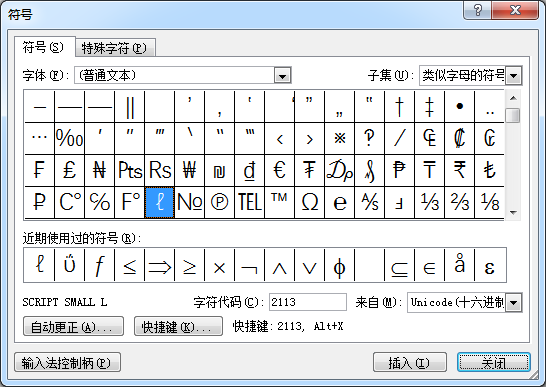Focus the 字符代码 character code field
The image size is (546, 387).
coord(307,302)
